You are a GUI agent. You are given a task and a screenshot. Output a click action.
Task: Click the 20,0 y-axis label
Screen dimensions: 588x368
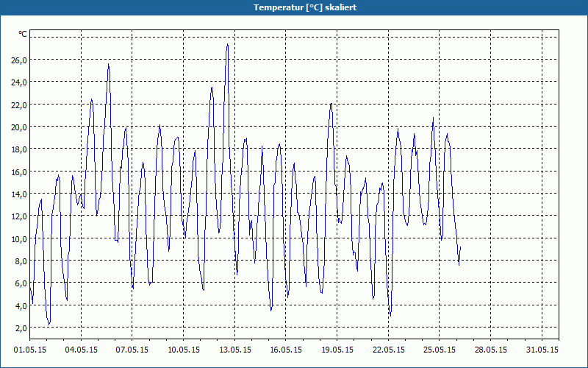point(19,127)
